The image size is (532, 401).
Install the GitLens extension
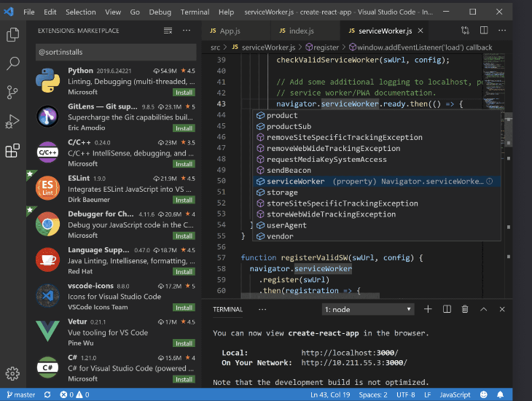pos(184,128)
